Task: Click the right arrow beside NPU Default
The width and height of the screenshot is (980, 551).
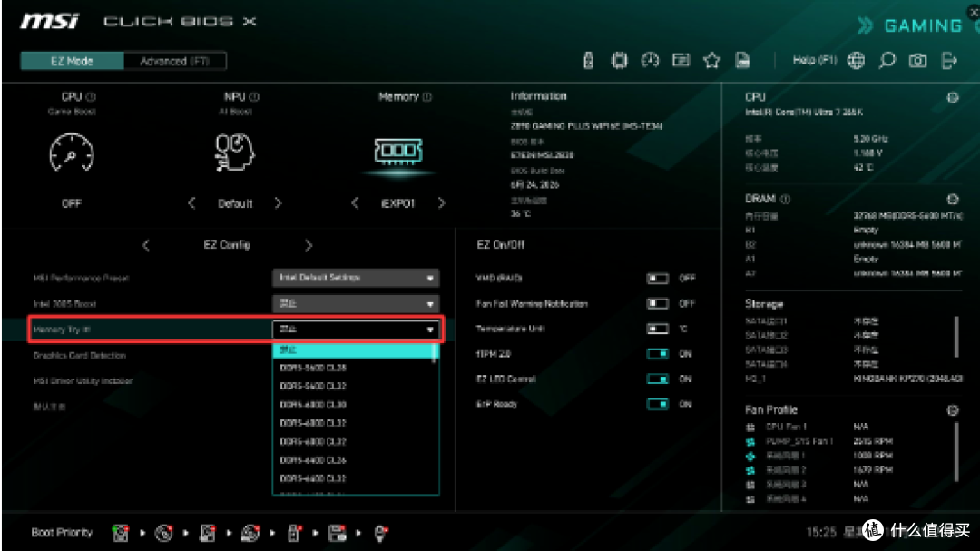Action: 279,203
